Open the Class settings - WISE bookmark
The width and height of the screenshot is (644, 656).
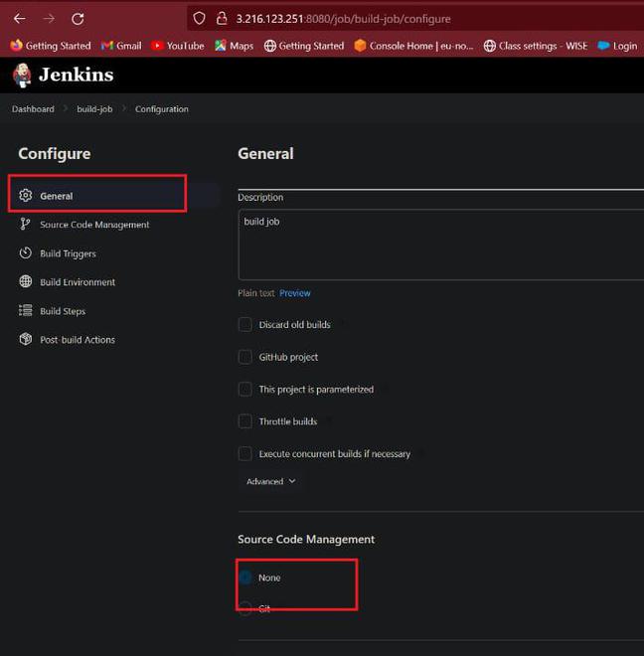tap(536, 46)
